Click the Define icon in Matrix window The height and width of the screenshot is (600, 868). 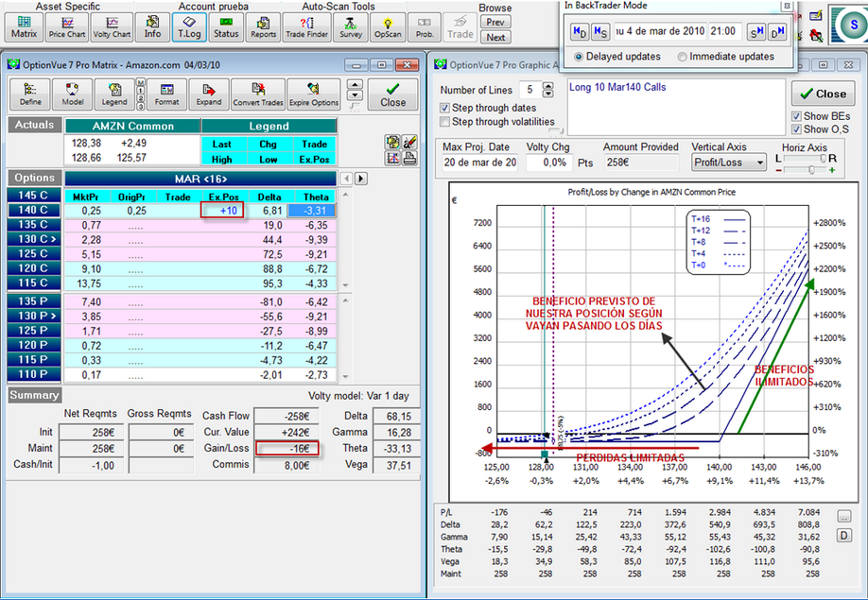pos(30,94)
